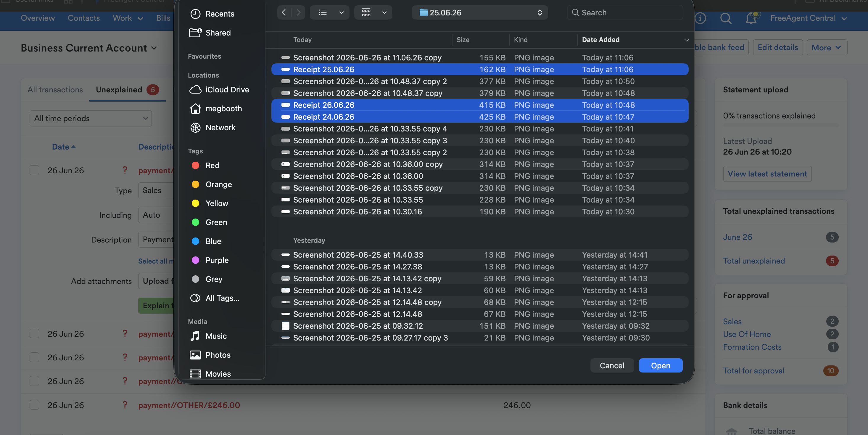Expand Business Current Account selector
This screenshot has width=868, height=435.
tap(154, 48)
